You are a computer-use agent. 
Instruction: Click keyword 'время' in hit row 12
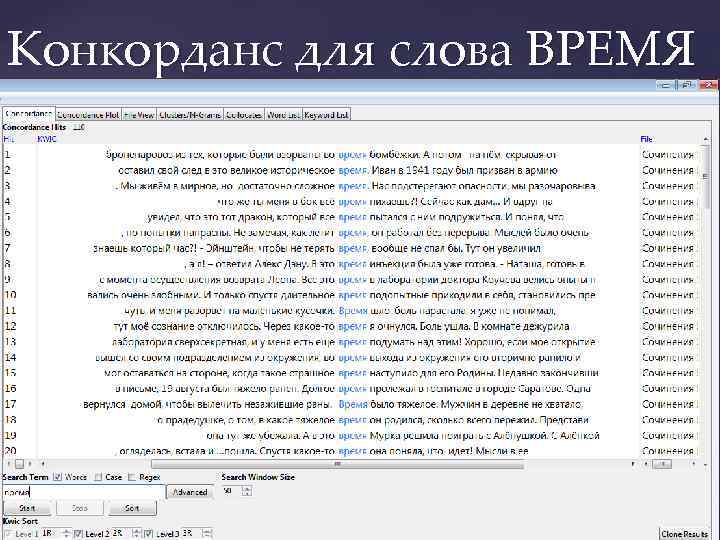(352, 326)
